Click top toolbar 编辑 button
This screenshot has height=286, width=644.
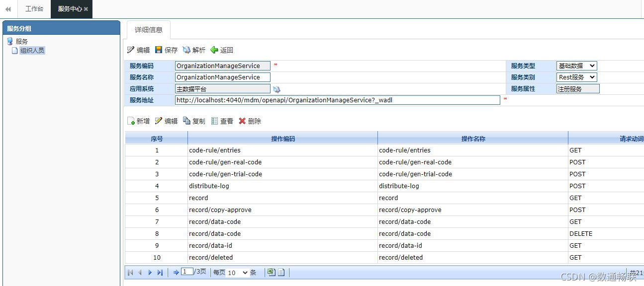pos(139,50)
